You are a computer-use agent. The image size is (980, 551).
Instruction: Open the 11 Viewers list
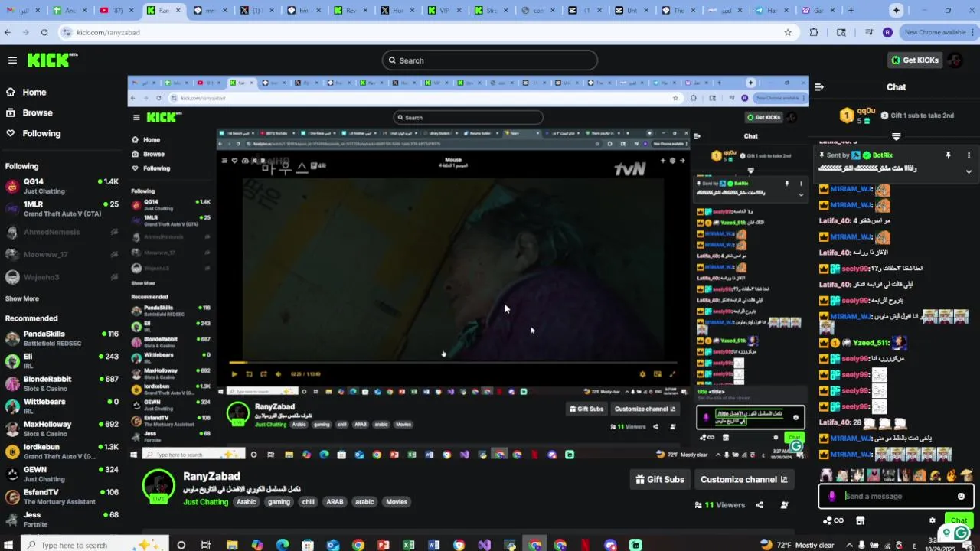tap(720, 505)
